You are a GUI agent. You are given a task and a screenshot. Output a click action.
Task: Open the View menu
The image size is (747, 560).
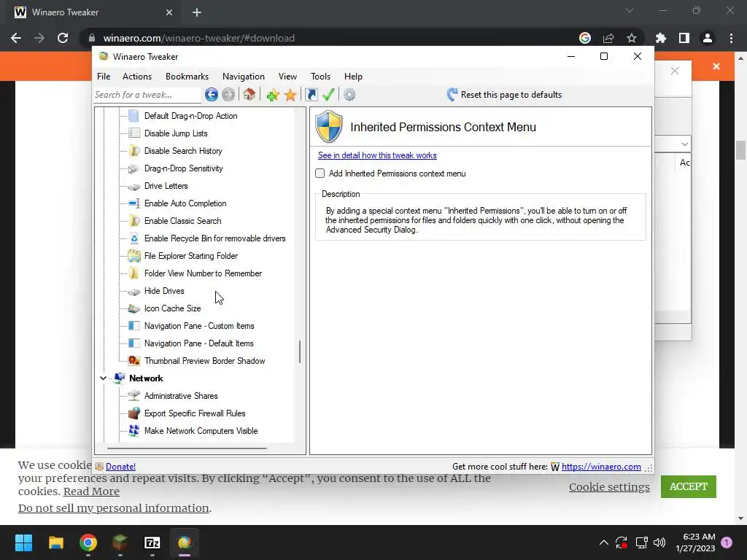coord(287,76)
